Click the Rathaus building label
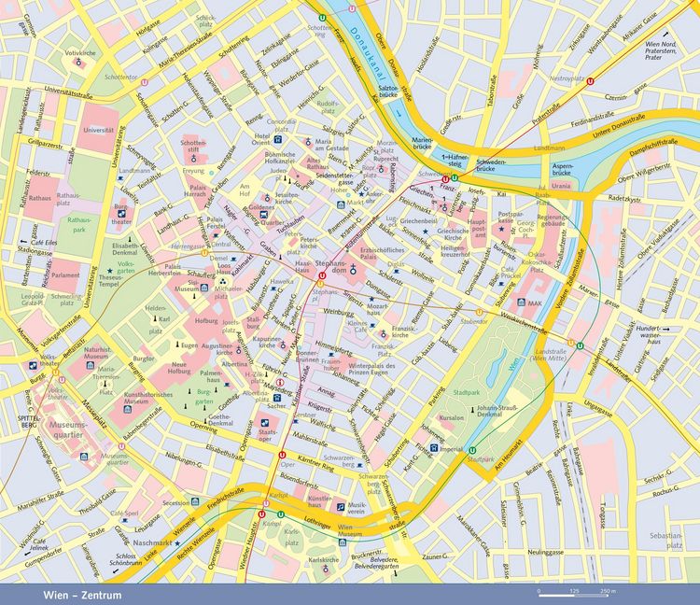Viewport: 700px width, 605px height. [40, 197]
